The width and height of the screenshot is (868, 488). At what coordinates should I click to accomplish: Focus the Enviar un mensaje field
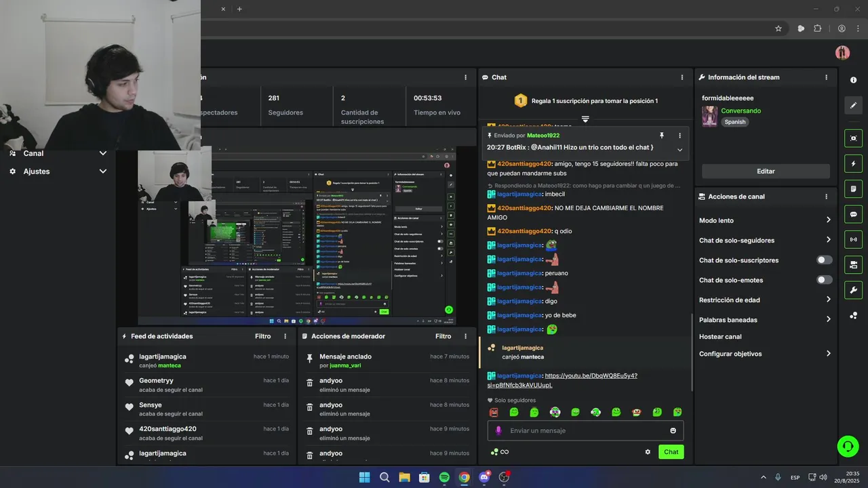(x=585, y=430)
